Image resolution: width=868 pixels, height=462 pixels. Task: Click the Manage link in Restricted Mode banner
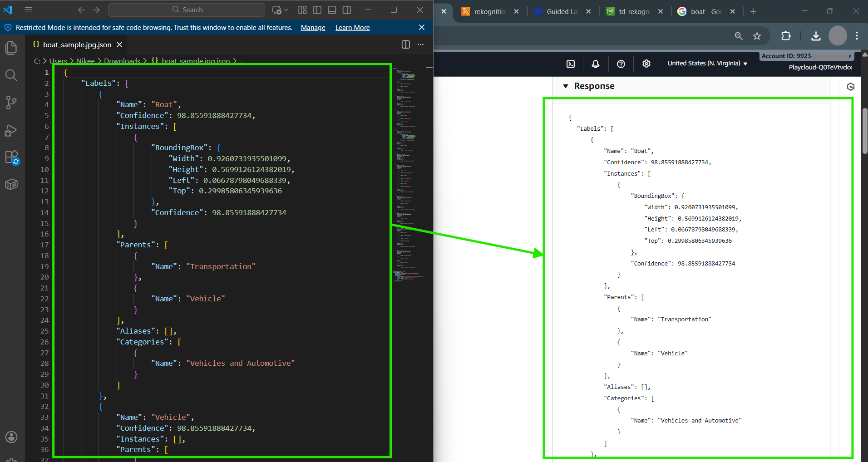(x=313, y=28)
